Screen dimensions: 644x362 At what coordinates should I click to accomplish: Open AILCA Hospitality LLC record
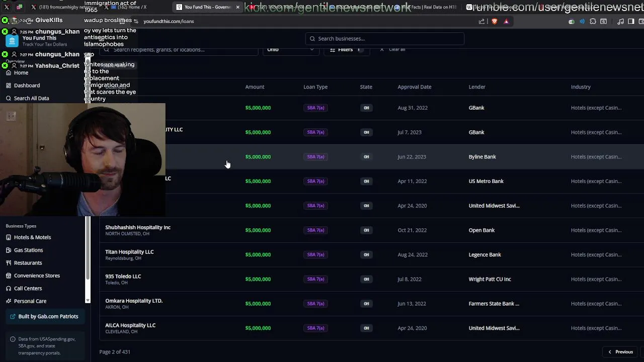click(x=130, y=325)
